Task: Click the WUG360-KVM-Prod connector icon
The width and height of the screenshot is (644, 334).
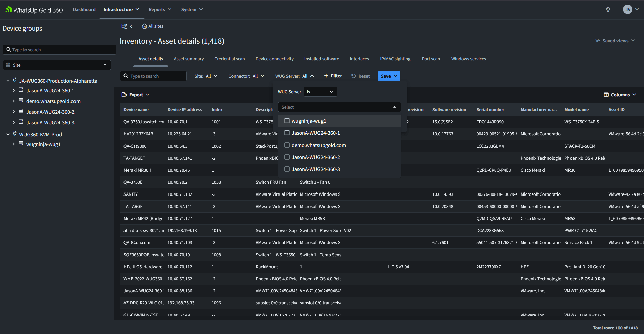Action: click(x=15, y=134)
